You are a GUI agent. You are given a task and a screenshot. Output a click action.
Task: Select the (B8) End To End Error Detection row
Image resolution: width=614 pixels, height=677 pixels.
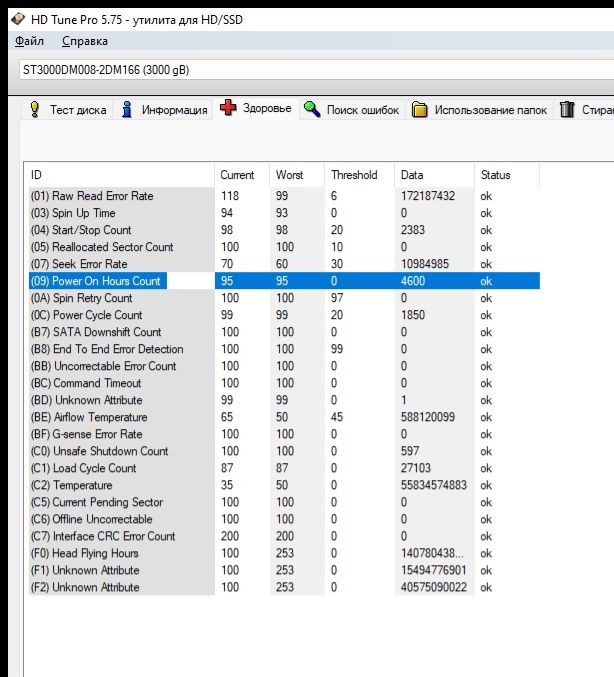pos(284,349)
